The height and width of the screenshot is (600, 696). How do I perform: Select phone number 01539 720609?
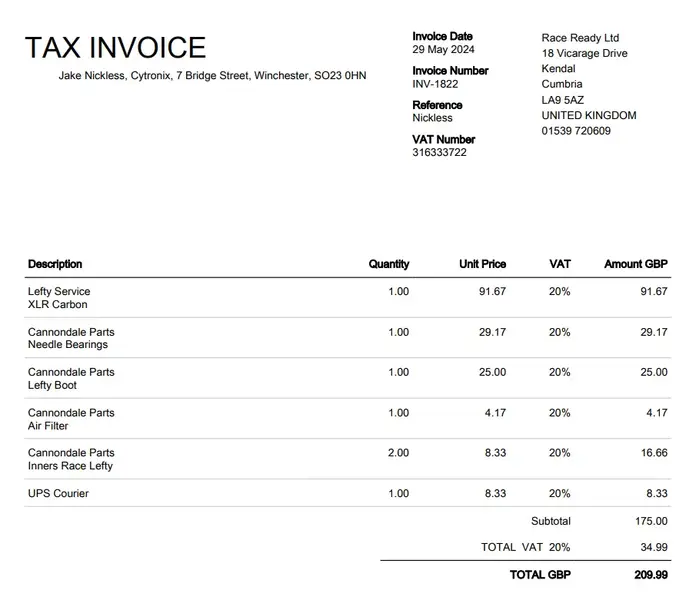576,131
